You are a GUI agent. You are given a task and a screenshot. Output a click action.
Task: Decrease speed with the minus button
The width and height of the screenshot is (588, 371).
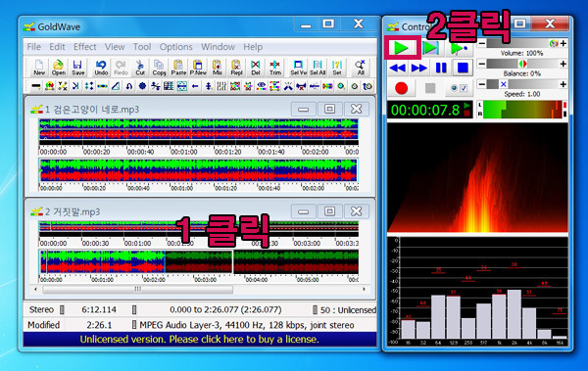482,84
